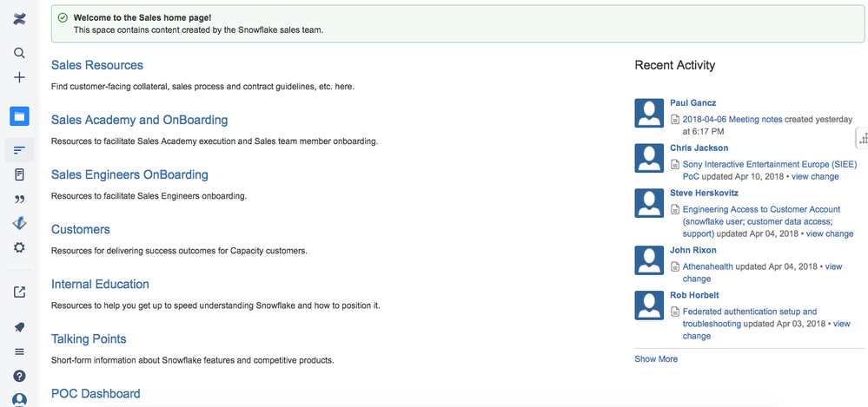
Task: Select the pages tree icon in sidebar
Action: (19, 150)
